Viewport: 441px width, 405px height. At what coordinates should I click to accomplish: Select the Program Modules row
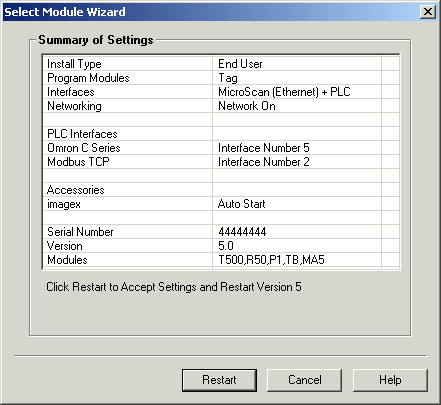(x=221, y=78)
